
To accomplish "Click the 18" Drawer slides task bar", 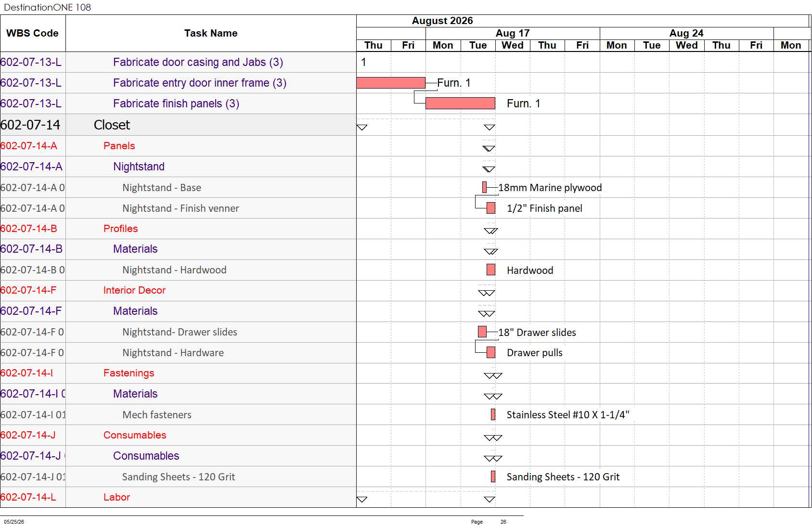I will [x=482, y=332].
